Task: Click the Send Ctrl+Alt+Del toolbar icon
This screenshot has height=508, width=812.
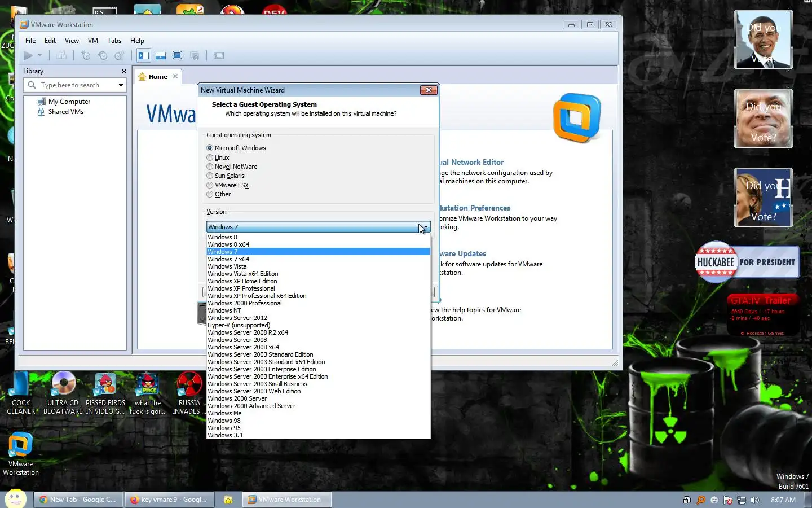Action: [x=61, y=55]
